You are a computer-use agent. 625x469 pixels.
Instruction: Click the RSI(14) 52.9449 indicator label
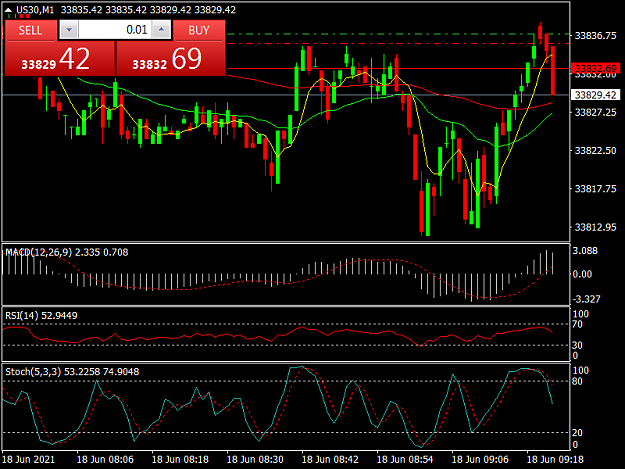(x=41, y=316)
